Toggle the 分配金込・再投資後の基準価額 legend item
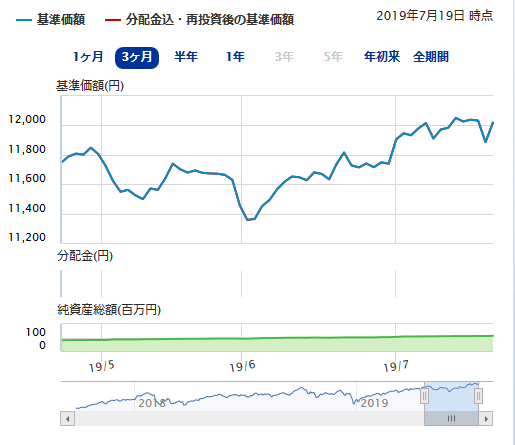515x445 pixels. tap(199, 20)
